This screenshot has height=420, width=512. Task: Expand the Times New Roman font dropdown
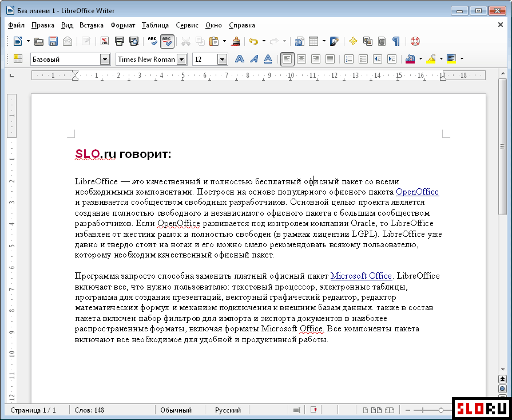[182, 60]
